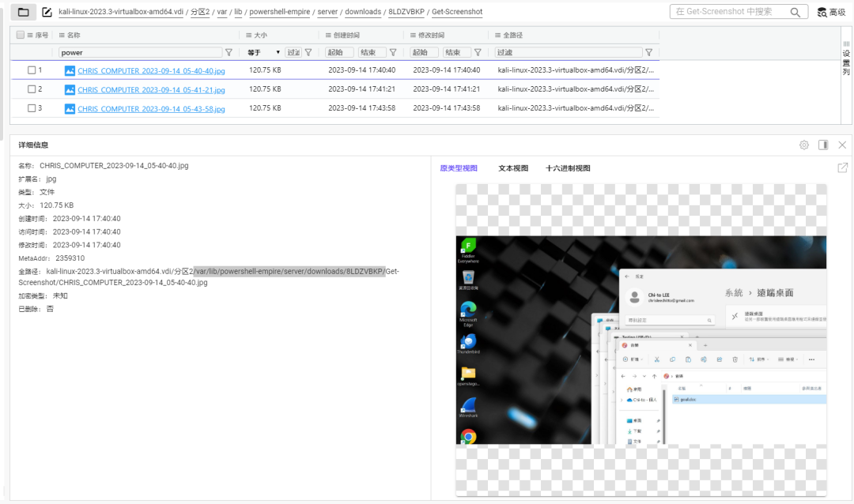Click the name filter field containing power
854x504 pixels.
(x=140, y=52)
